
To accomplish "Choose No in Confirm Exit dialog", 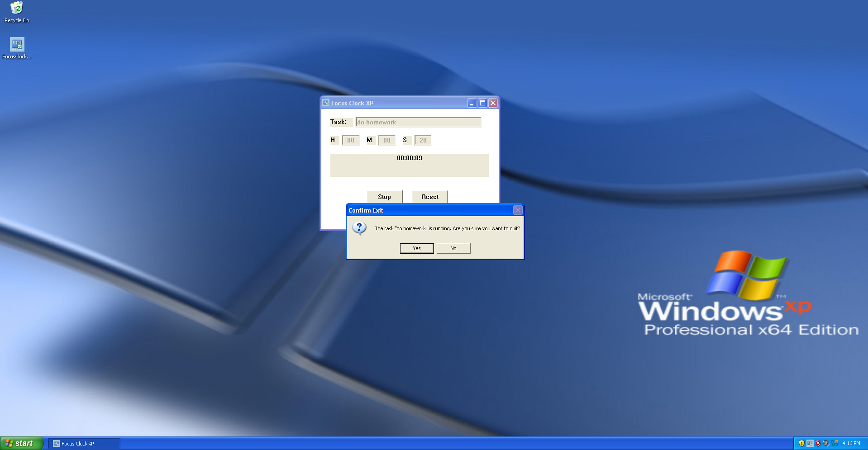I will 453,248.
